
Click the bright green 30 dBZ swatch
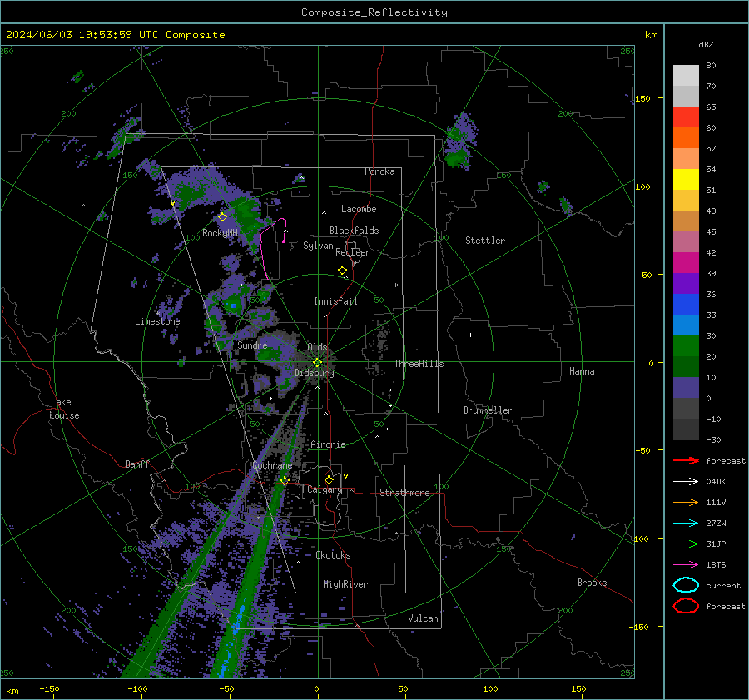click(686, 346)
